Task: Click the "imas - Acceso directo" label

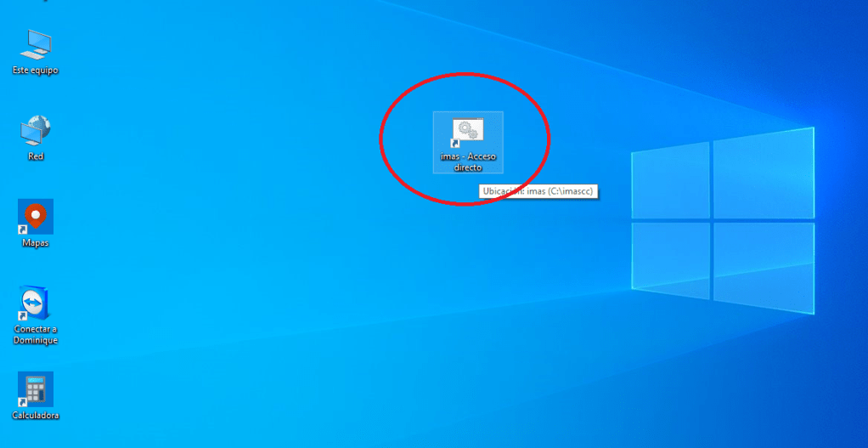Action: tap(468, 162)
